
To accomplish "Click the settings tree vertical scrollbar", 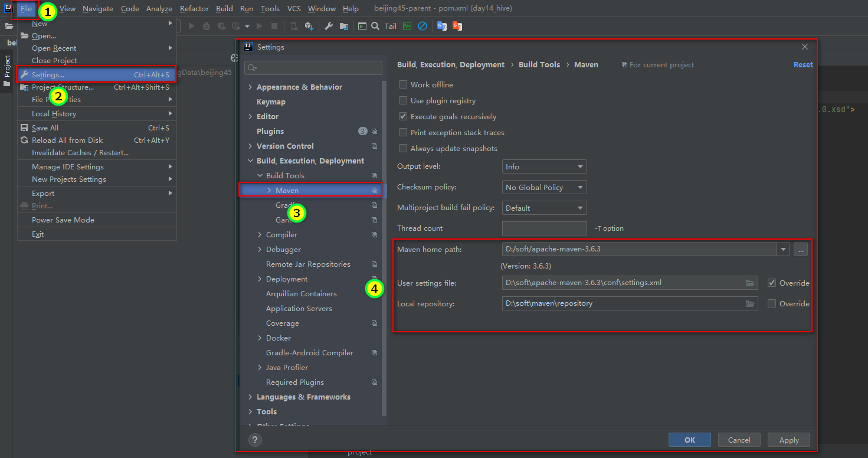I will click(384, 248).
